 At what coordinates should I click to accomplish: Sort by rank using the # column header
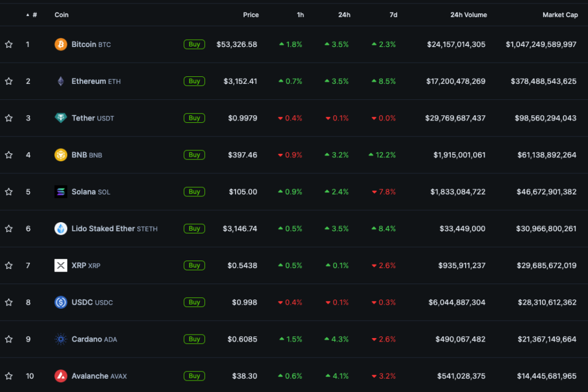click(x=34, y=15)
